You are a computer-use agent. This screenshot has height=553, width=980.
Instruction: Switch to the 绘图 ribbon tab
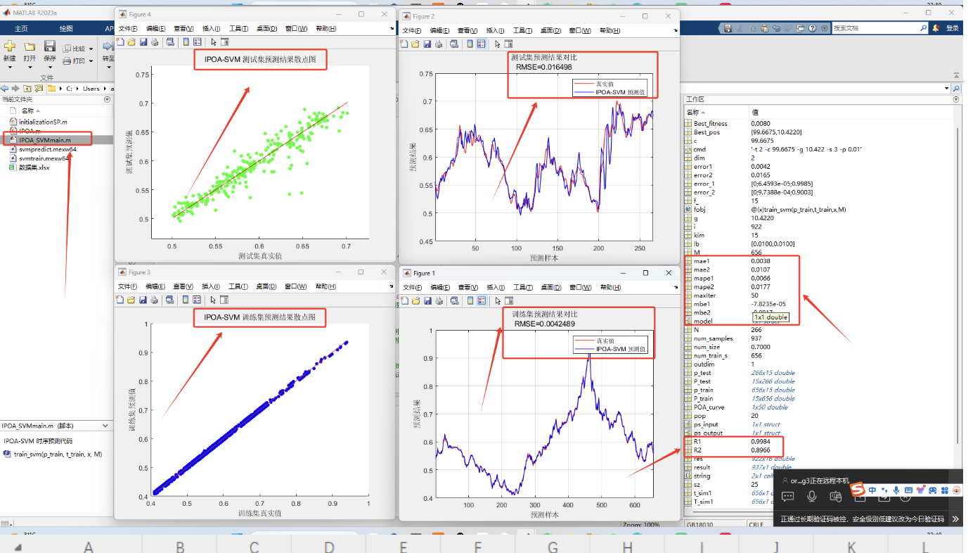coord(66,28)
